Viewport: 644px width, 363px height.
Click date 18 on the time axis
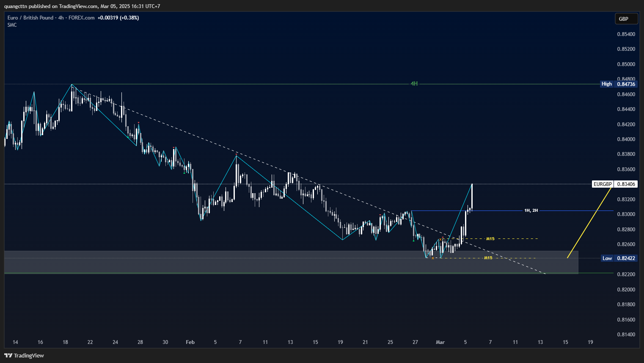[65, 342]
